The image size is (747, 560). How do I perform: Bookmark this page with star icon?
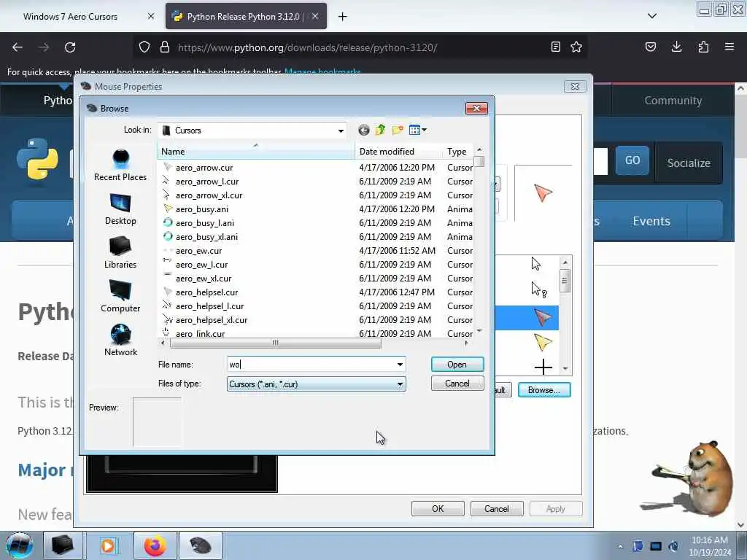coord(576,47)
